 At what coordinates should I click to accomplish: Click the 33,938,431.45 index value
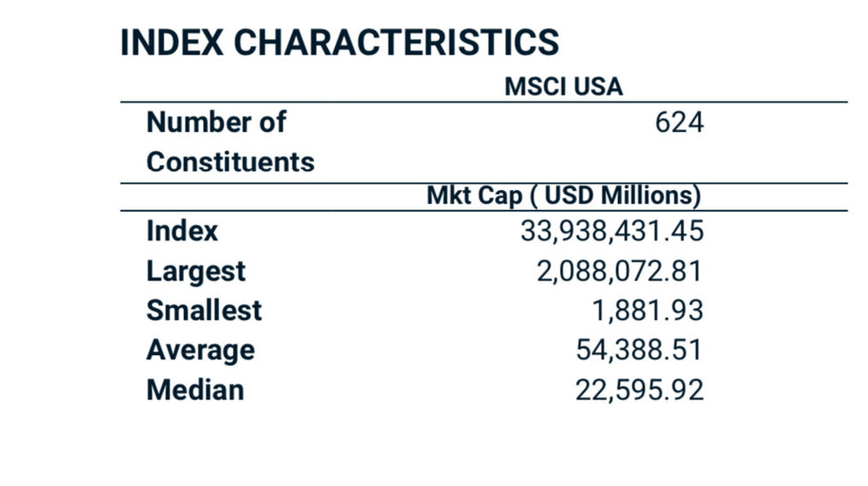612,232
